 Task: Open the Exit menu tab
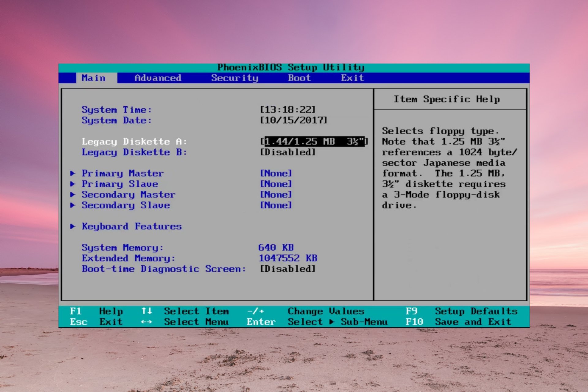point(352,78)
